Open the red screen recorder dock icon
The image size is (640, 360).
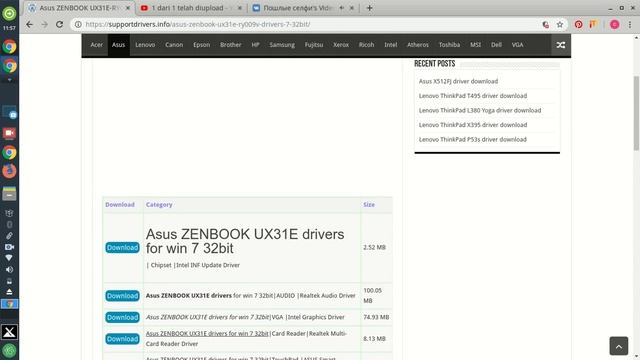pyautogui.click(x=9, y=133)
